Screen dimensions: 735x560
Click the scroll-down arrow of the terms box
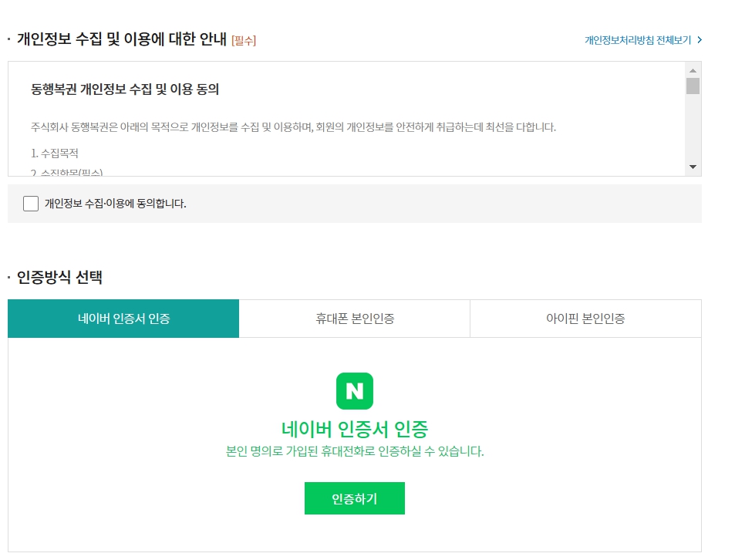(693, 167)
